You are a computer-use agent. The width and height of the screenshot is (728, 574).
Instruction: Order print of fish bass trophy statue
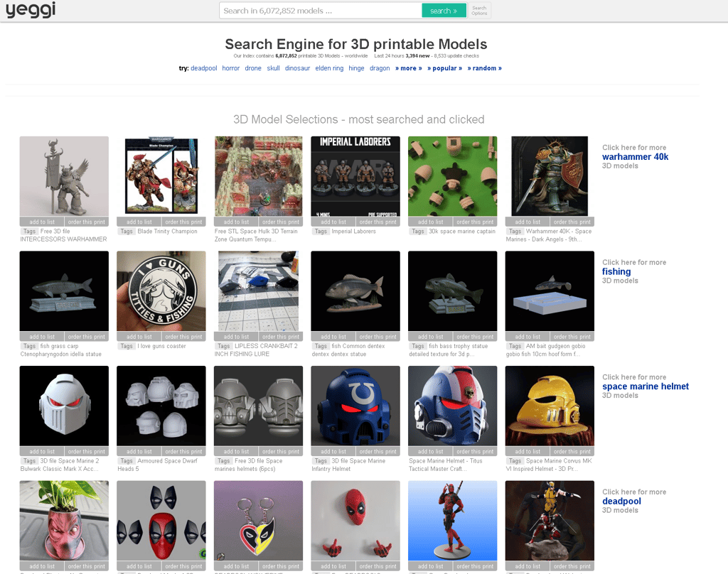pyautogui.click(x=475, y=337)
